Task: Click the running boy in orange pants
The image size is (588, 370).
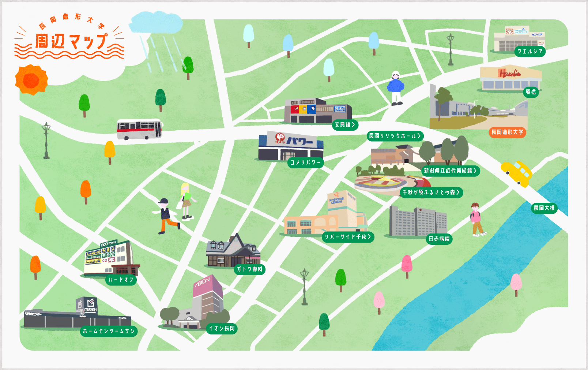Action: tap(166, 216)
